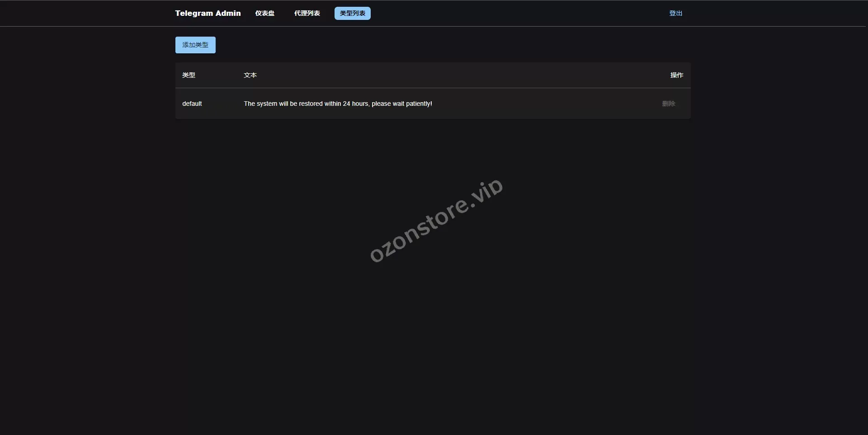Log out using the 登出 link
The image size is (868, 435).
point(675,13)
